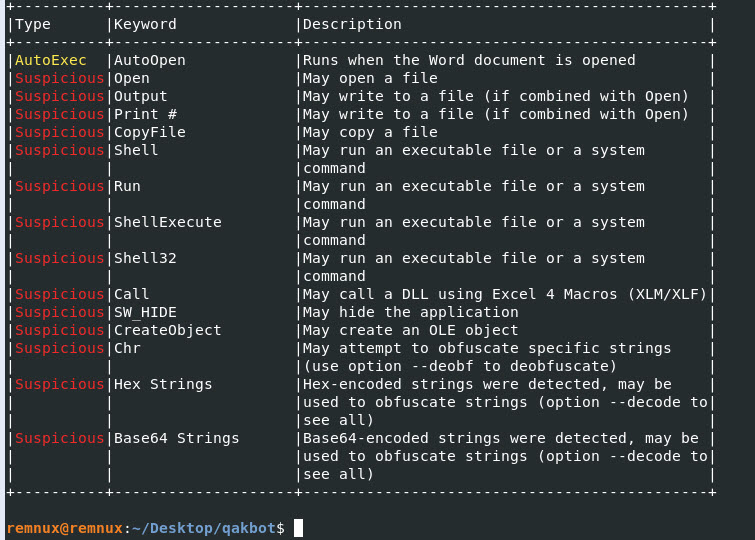Screen dimensions: 755x540
Task: Click the Hex Strings keyword
Action: pos(163,384)
